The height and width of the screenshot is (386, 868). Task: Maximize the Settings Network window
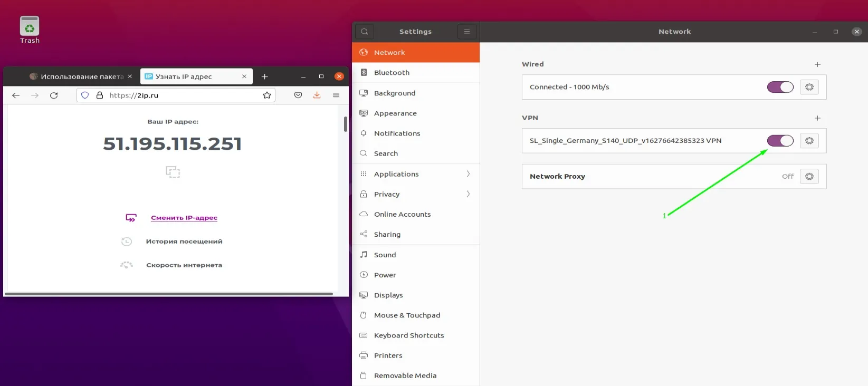836,32
